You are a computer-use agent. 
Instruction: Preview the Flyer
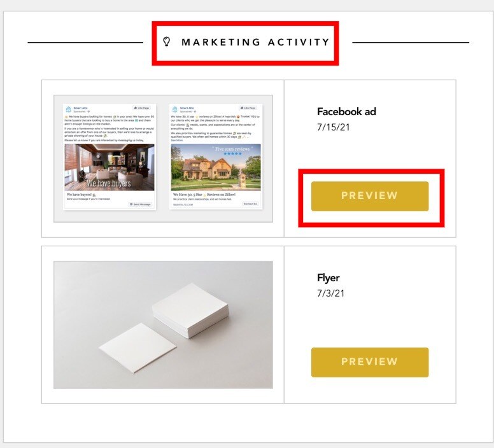(x=370, y=362)
